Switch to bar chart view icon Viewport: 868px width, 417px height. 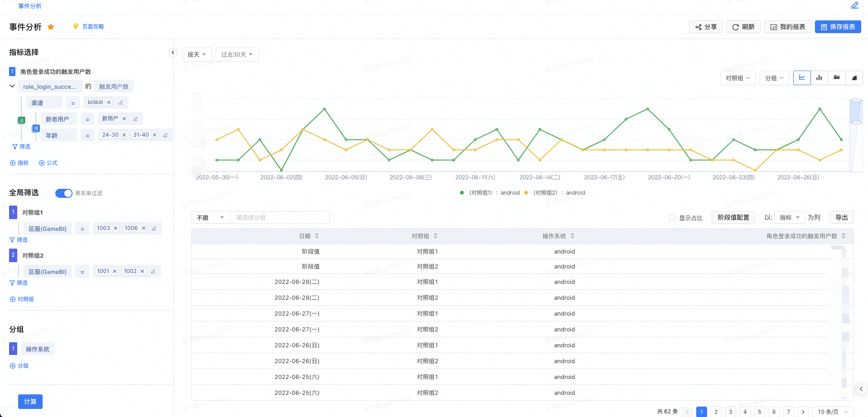coord(819,78)
